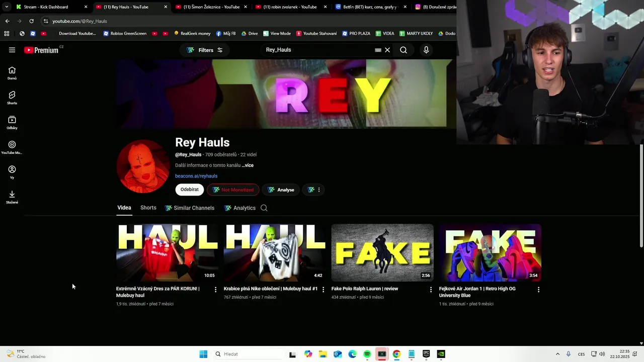Open the PRO PLAZA bookmark
Image resolution: width=644 pixels, height=362 pixels.
tap(356, 34)
